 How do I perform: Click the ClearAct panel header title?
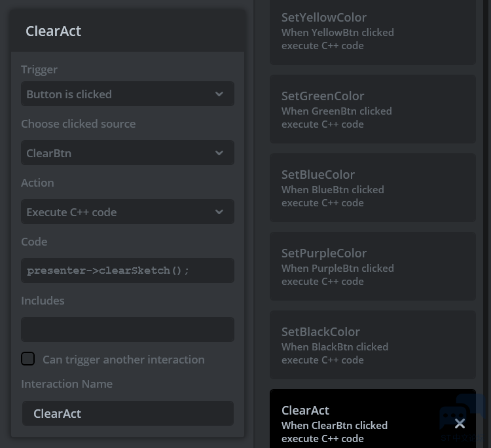pyautogui.click(x=54, y=31)
